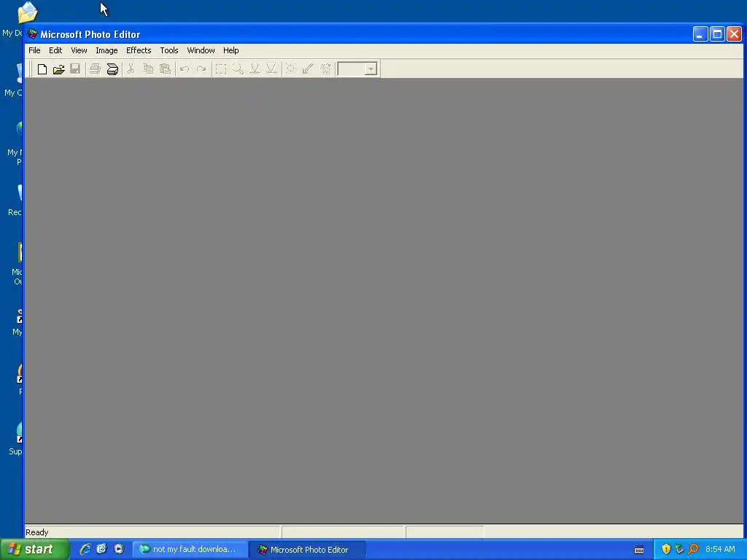Open the Help menu
The height and width of the screenshot is (560, 747).
[x=231, y=50]
